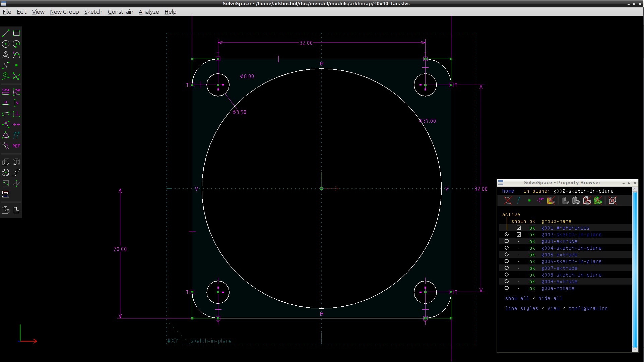Activate group g00a-rotate with its radio button
This screenshot has height=362, width=644.
point(507,288)
